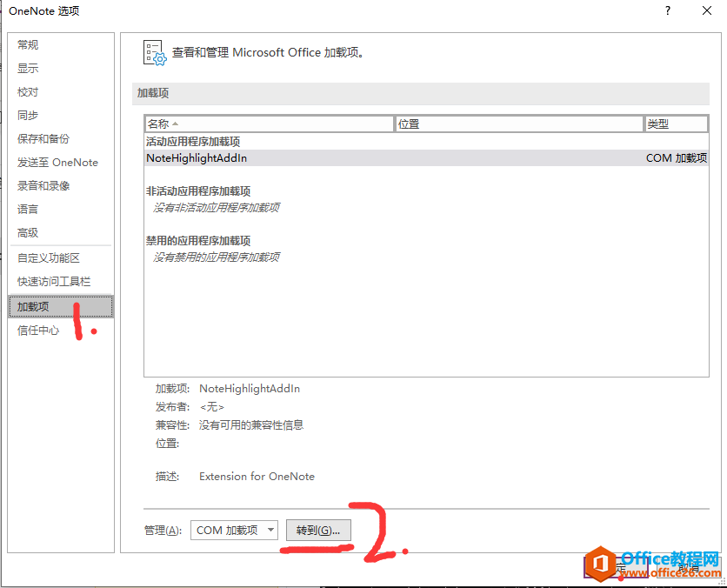Switch to the 信任中心 page
Viewport: 727px width, 588px height.
coord(38,331)
